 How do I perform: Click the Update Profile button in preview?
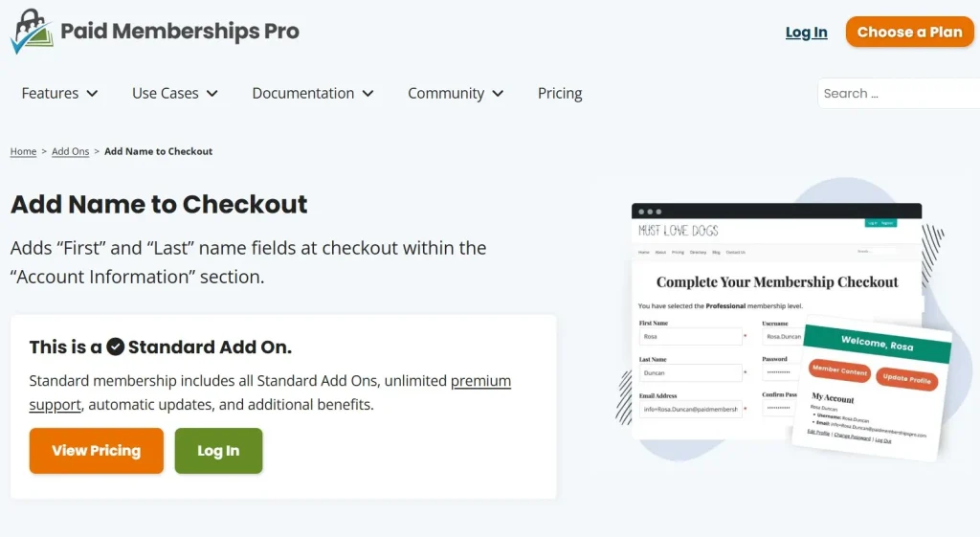(x=906, y=379)
